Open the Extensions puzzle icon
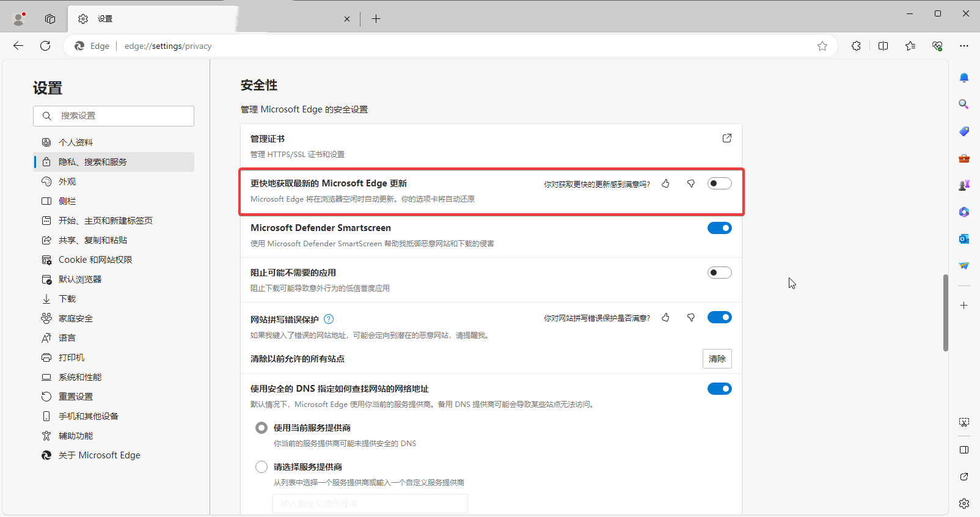Image resolution: width=980 pixels, height=517 pixels. pos(856,46)
